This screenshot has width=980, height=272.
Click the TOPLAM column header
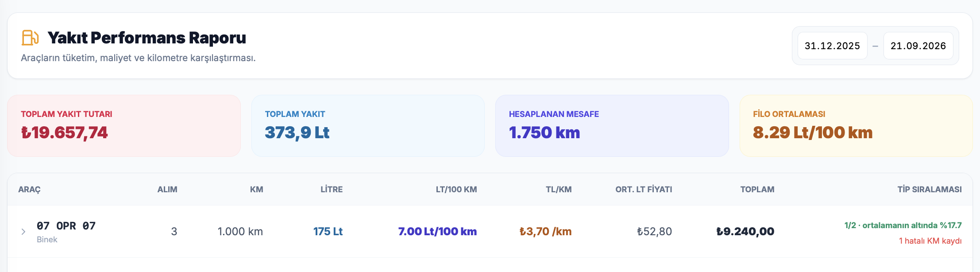pos(757,190)
